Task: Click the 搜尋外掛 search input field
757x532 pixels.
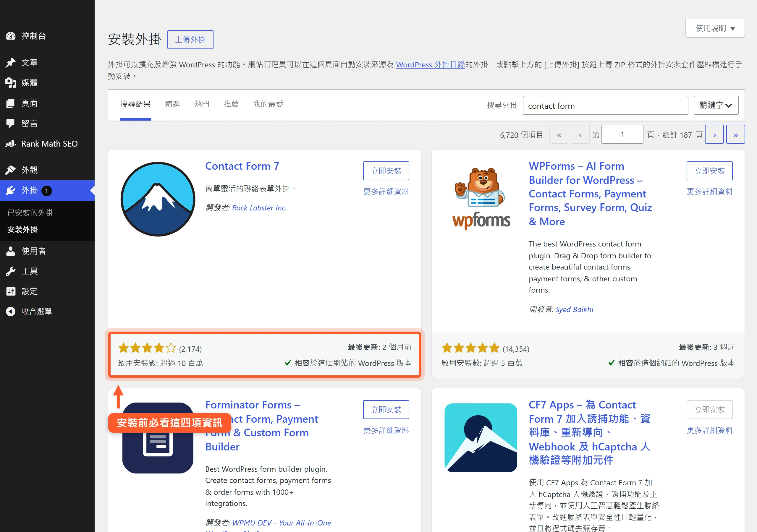Action: 605,106
